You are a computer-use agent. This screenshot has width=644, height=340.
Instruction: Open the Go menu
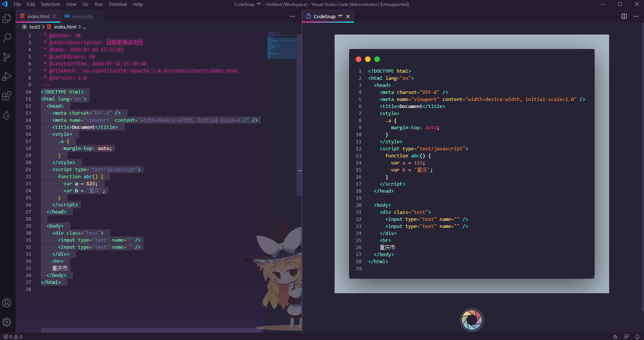click(x=85, y=4)
